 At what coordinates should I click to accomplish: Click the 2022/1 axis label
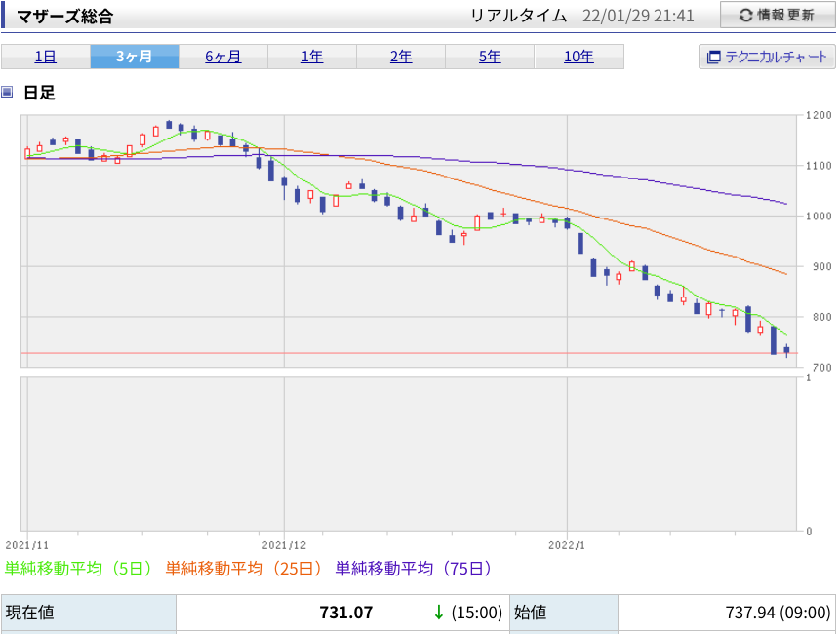click(567, 545)
